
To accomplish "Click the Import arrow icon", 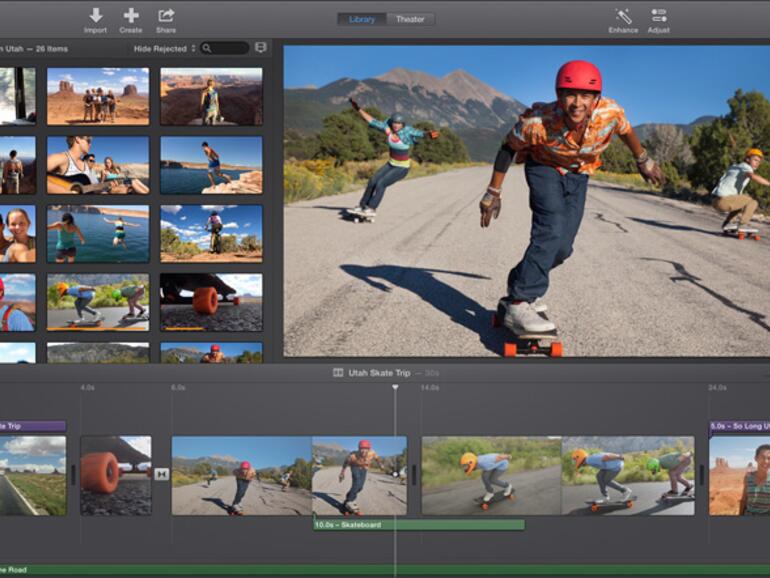I will (95, 15).
